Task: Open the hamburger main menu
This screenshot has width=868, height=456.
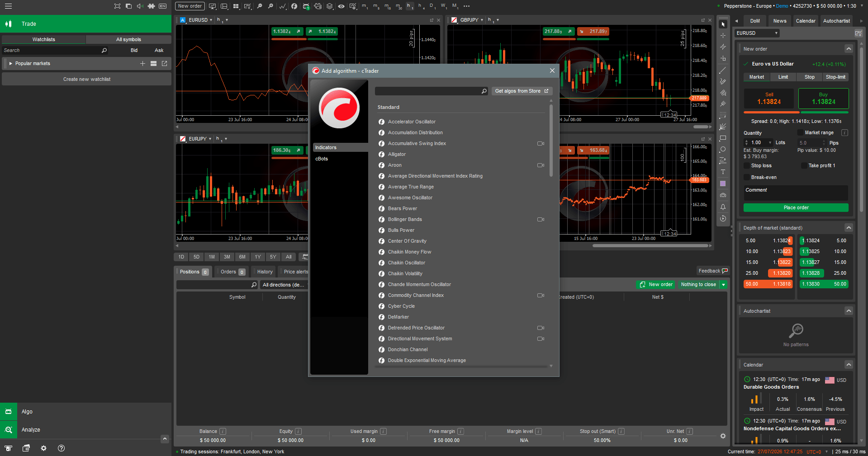Action: pos(8,6)
